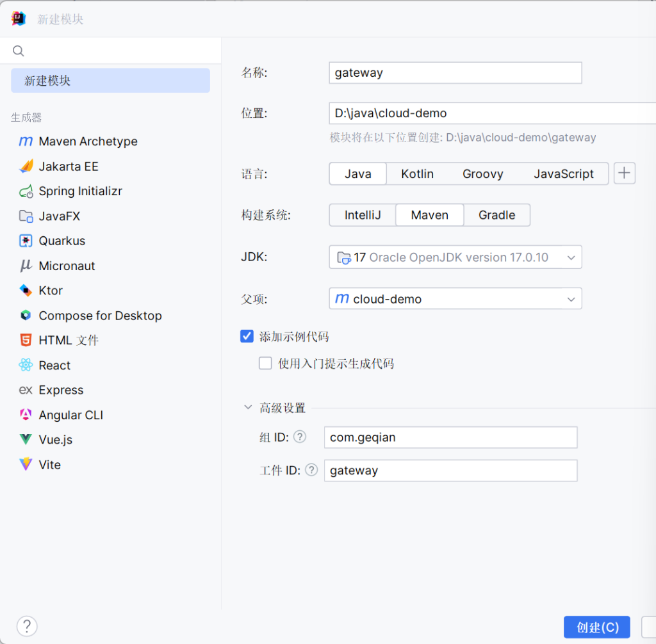Open the help button at bottom left

27,626
